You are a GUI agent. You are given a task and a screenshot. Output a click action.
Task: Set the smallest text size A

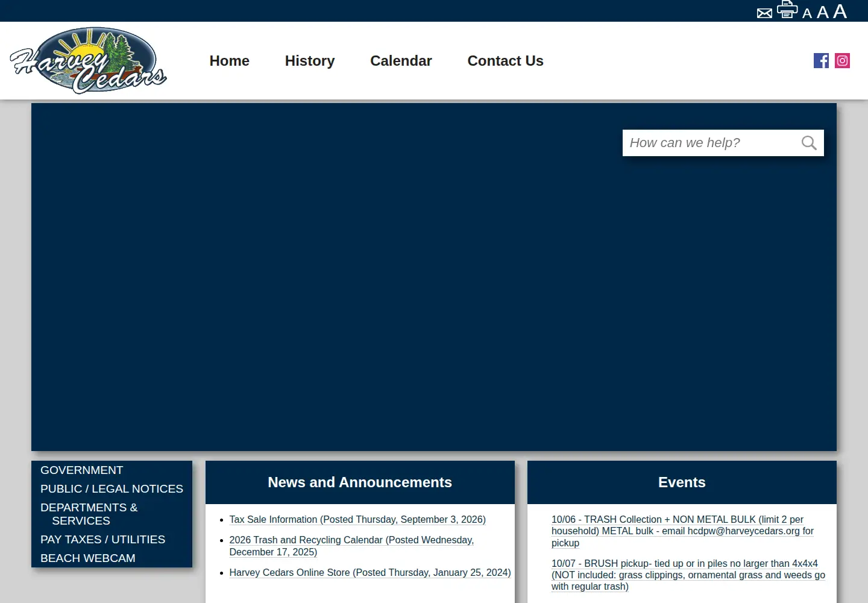click(x=807, y=13)
